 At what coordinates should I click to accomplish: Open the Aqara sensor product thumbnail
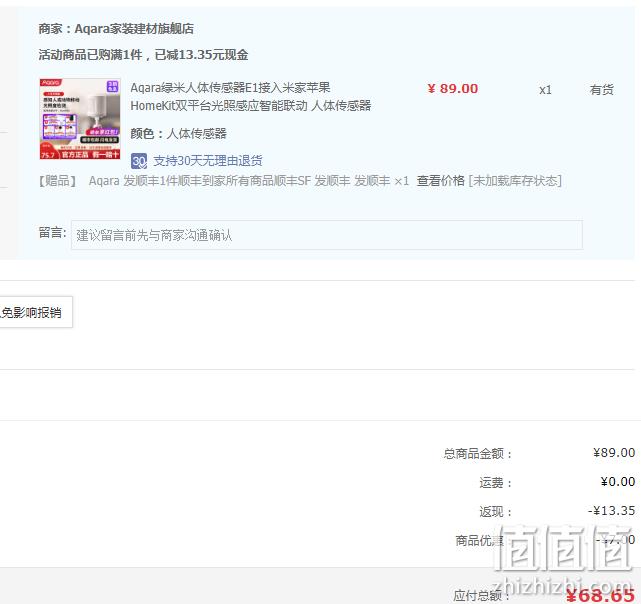click(80, 119)
